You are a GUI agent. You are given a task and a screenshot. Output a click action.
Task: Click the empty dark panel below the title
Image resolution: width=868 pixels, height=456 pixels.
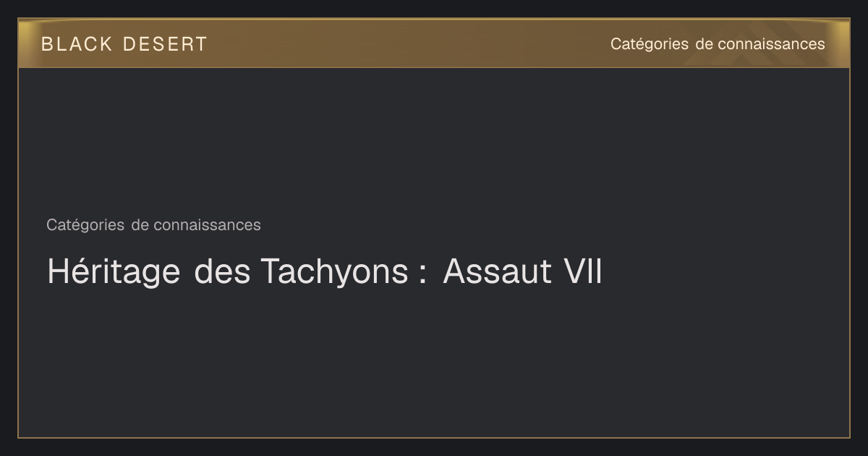434,362
